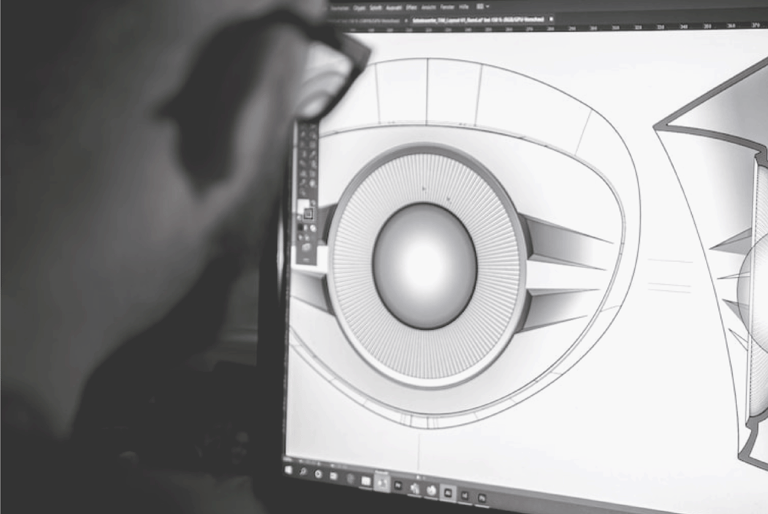Swap fill and stroke colors arrow
The image size is (768, 514).
click(313, 202)
